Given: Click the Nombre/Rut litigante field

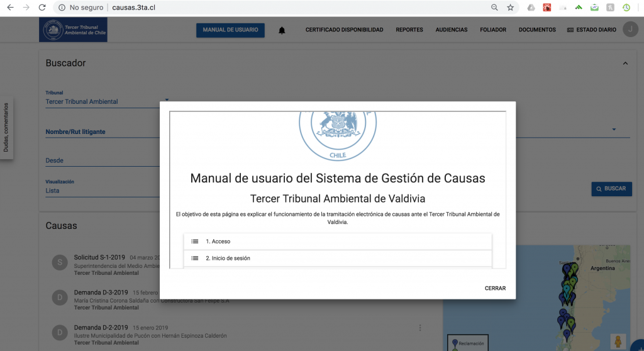Looking at the screenshot, I should coord(101,132).
